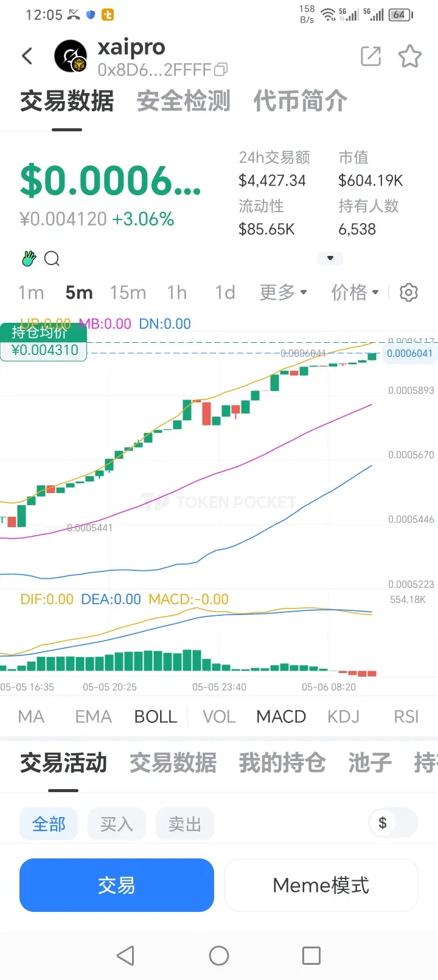Toggle the VOL indicator
438x980 pixels.
coord(219,717)
